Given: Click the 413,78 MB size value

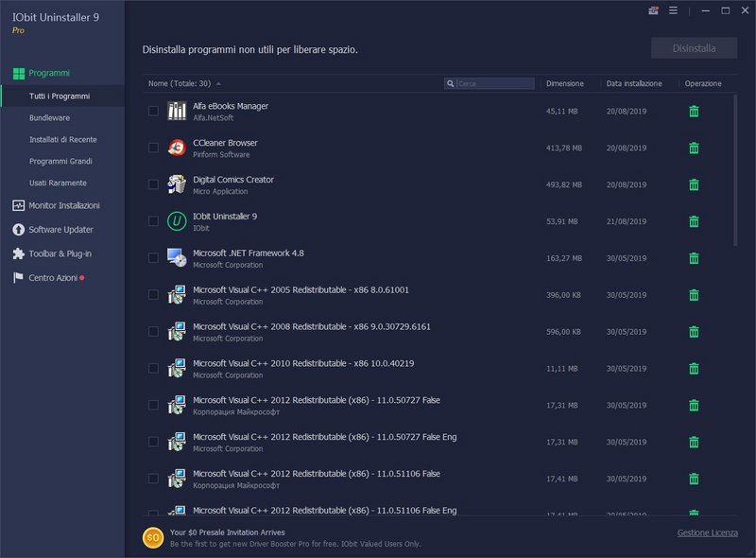Looking at the screenshot, I should click(563, 148).
